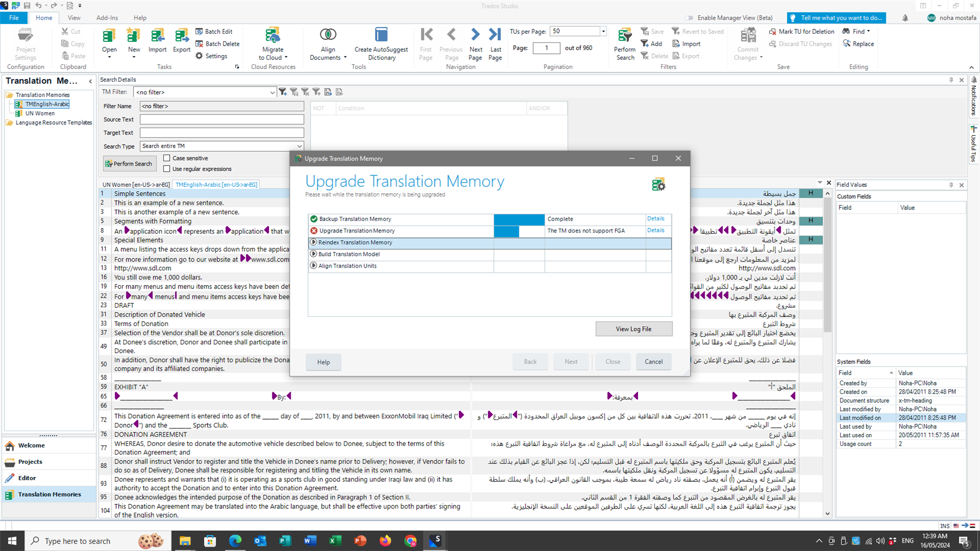Click the undo arrow in quick access toolbar
980x551 pixels.
(39, 5)
